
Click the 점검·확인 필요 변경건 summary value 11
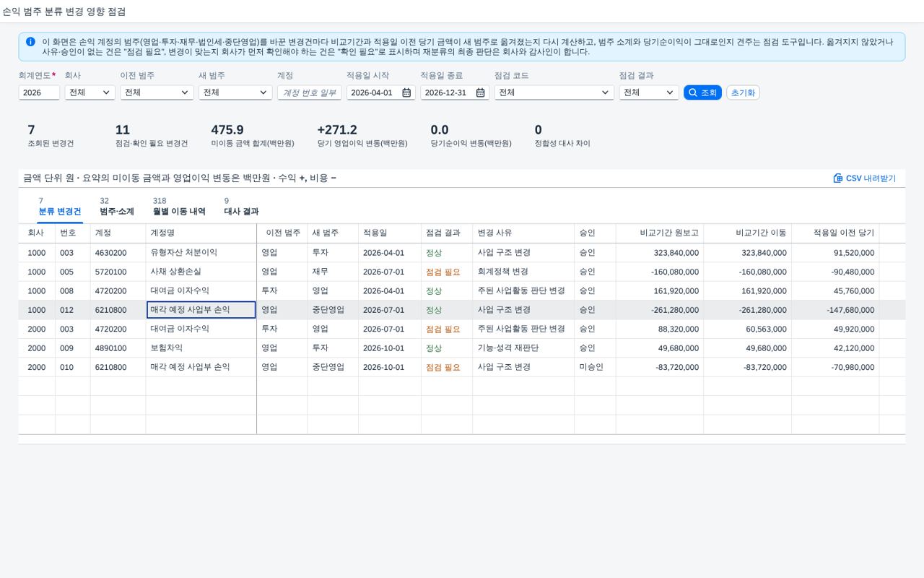[123, 130]
